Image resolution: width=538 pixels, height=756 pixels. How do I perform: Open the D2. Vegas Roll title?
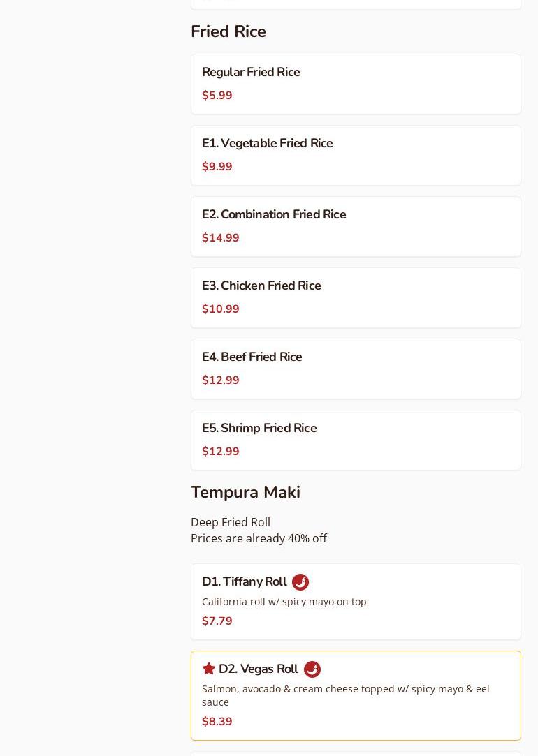click(x=258, y=669)
